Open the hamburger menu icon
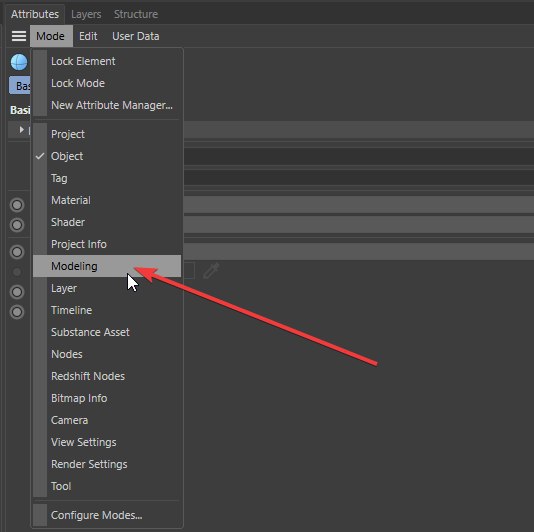Image resolution: width=534 pixels, height=532 pixels. 19,36
